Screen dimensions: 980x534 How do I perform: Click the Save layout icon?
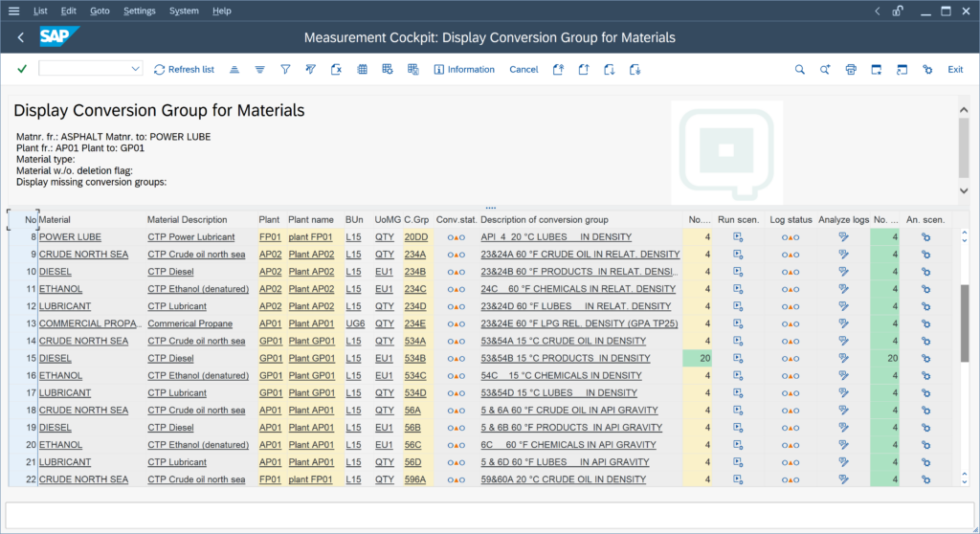coord(413,70)
